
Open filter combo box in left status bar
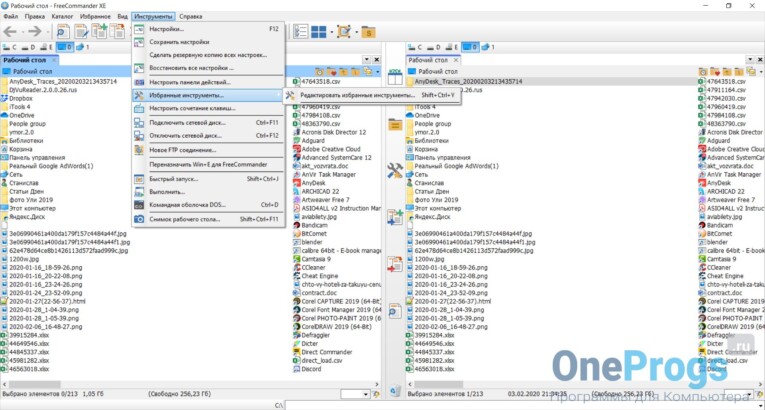click(x=355, y=394)
